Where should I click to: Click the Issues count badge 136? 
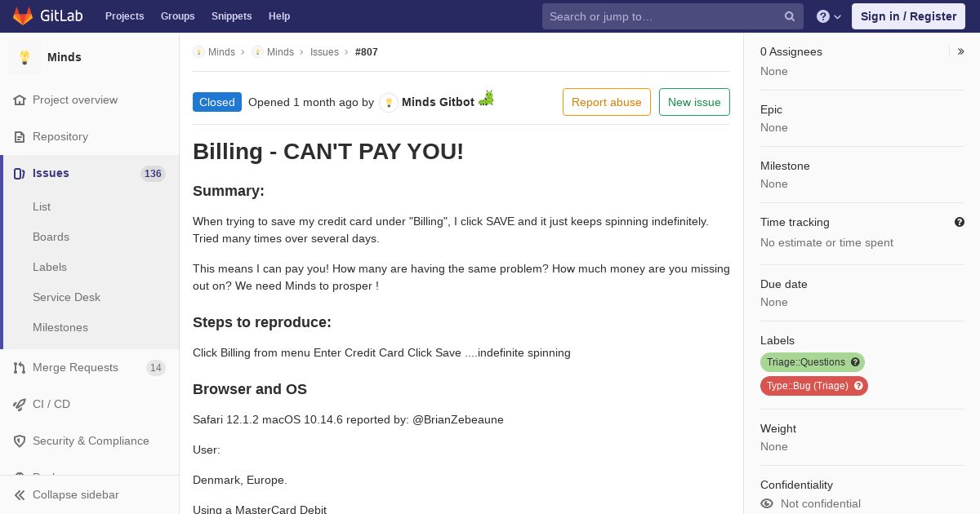click(x=153, y=174)
